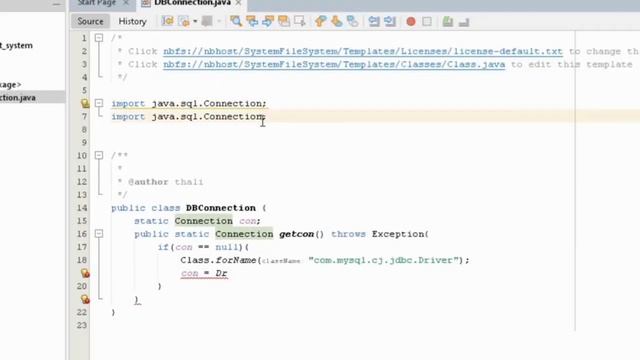Click line number 8 in the gutter

84,129
